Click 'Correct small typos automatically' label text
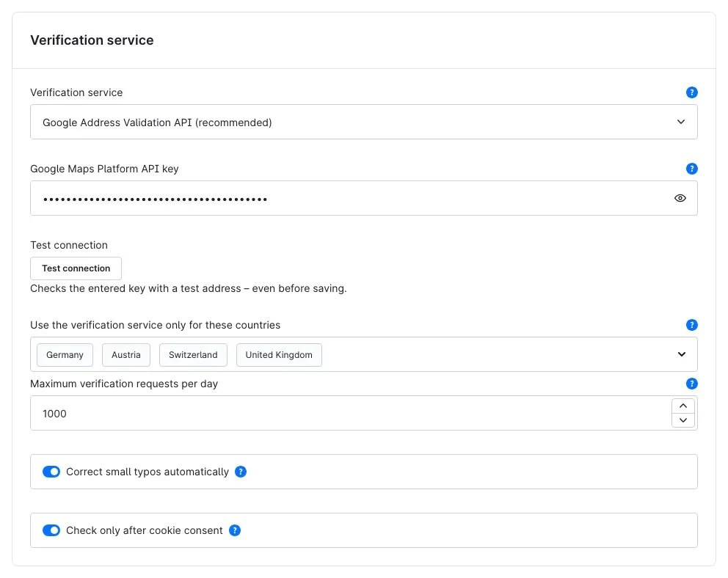This screenshot has height=578, width=728. [x=148, y=472]
